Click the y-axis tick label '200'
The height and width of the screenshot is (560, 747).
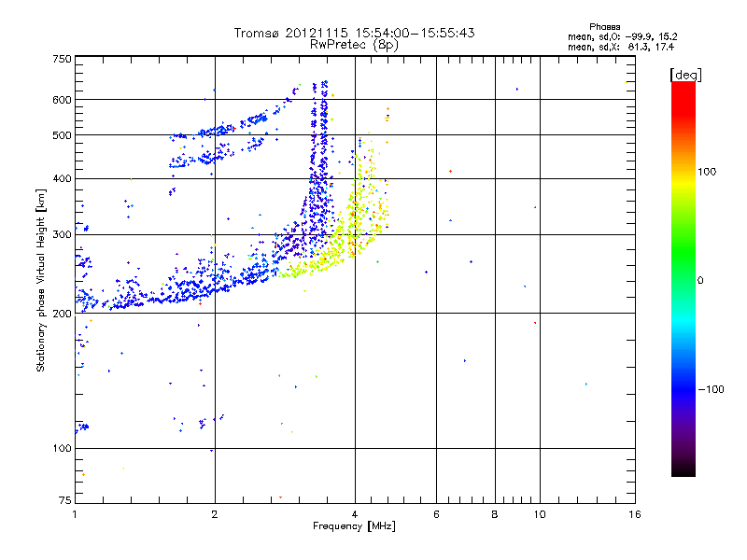click(62, 314)
